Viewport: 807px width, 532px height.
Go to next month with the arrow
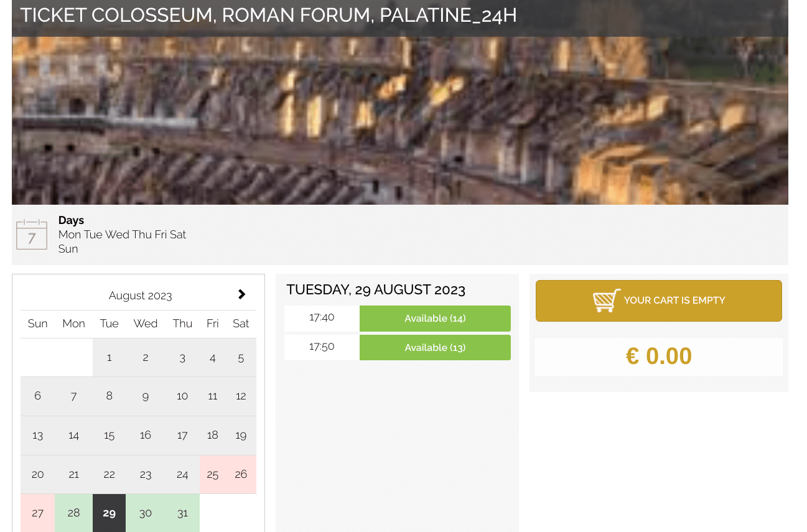(242, 294)
